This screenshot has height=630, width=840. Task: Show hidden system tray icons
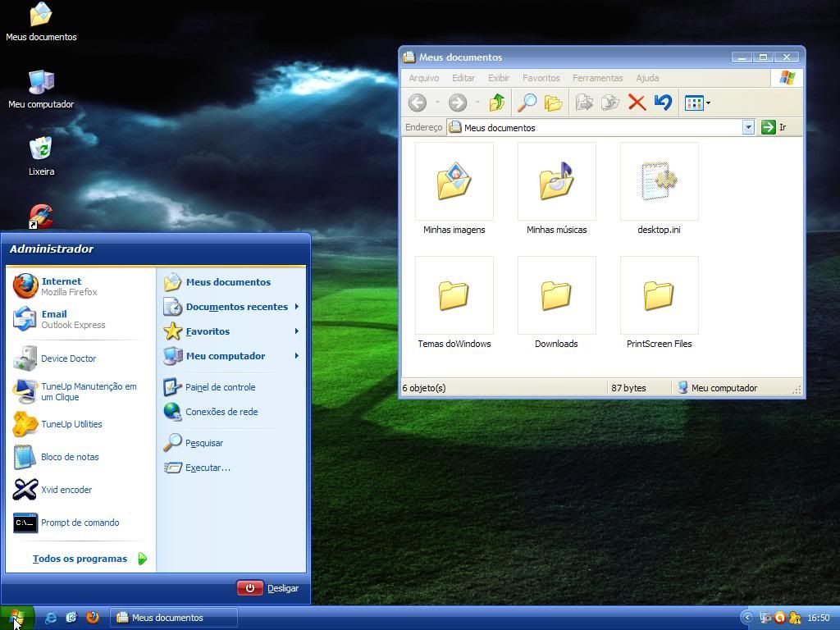coord(746,618)
